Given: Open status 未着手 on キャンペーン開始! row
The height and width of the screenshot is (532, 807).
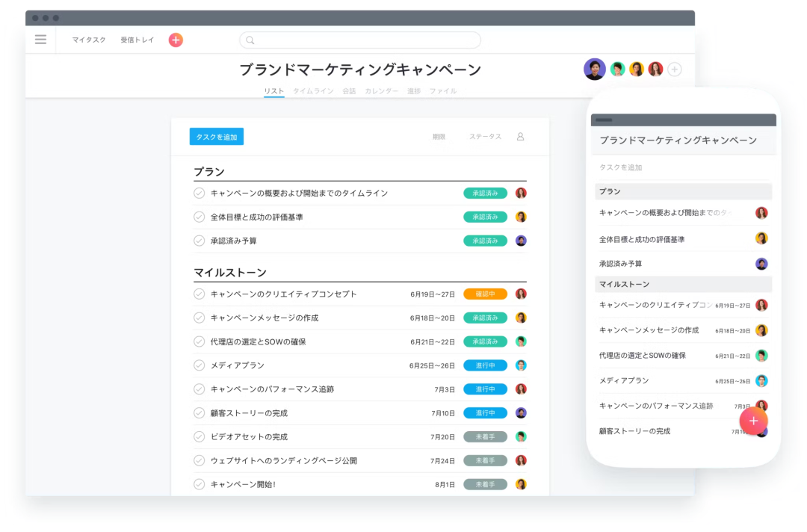Looking at the screenshot, I should click(486, 484).
